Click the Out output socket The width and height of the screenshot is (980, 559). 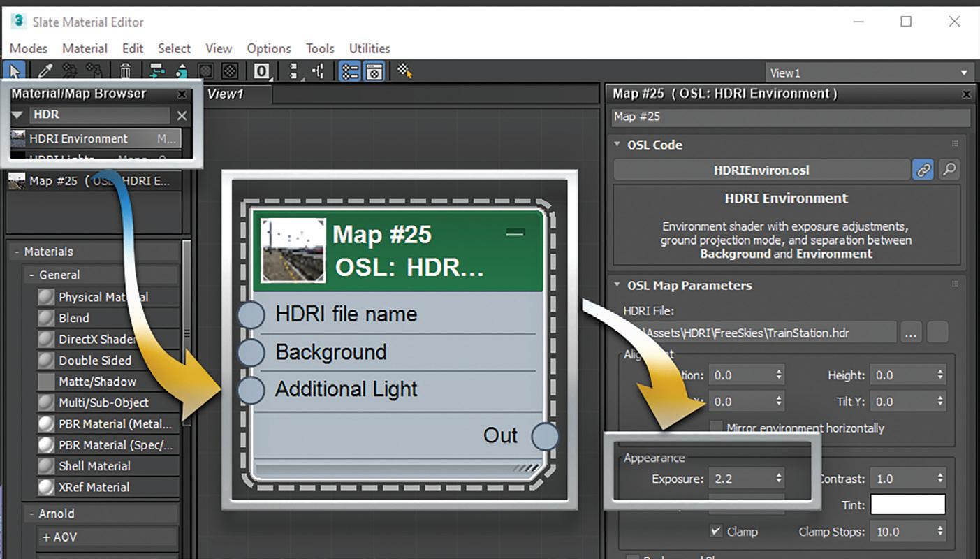point(545,436)
